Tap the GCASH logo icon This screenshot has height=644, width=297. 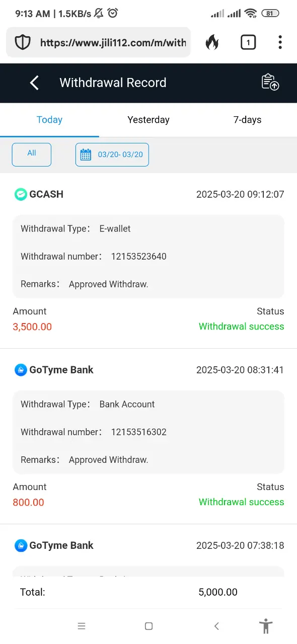pyautogui.click(x=21, y=194)
